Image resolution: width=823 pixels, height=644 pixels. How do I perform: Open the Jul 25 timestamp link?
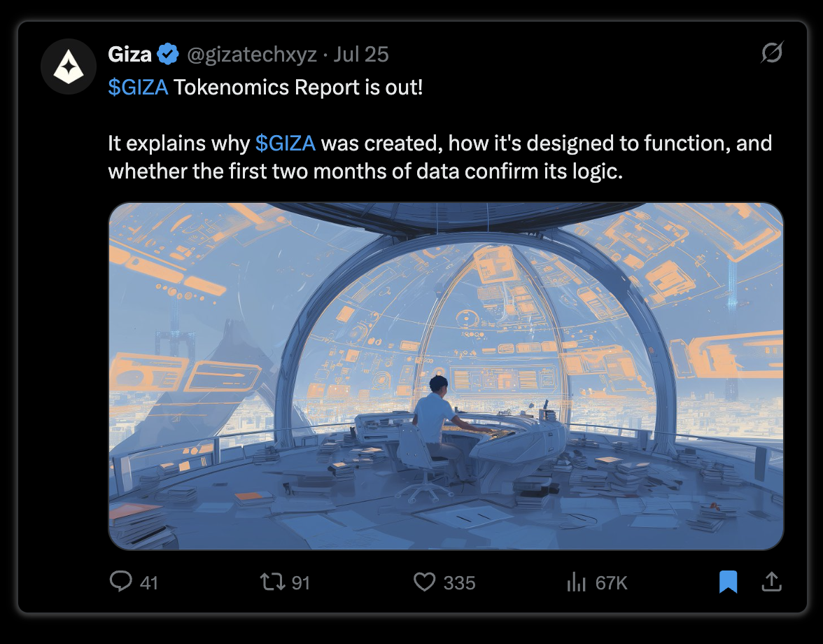[x=361, y=55]
